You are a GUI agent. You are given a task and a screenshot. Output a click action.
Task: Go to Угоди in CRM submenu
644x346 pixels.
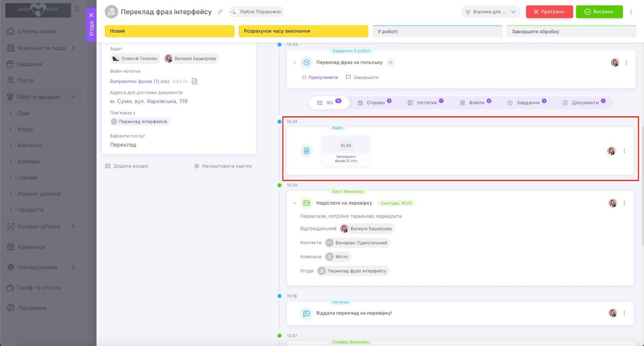point(25,129)
